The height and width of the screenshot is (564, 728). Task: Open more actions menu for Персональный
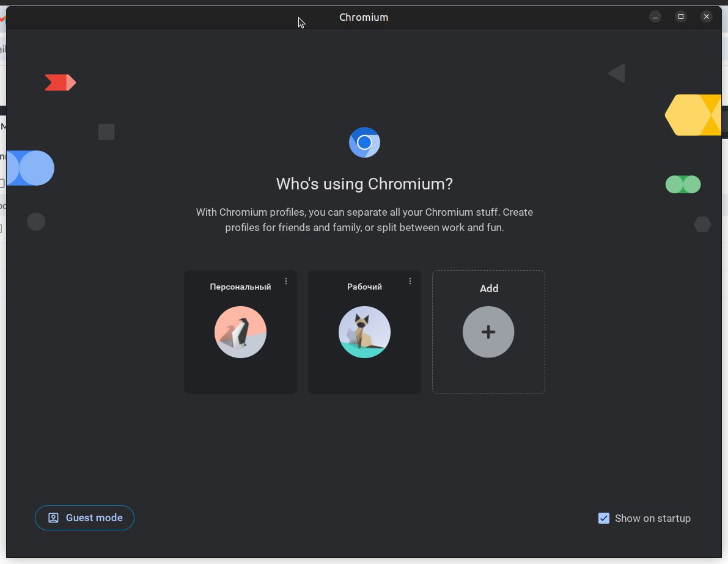(x=286, y=281)
